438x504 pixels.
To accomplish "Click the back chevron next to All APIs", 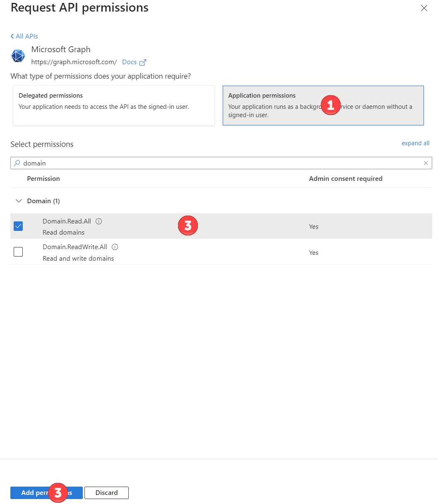I will [12, 36].
